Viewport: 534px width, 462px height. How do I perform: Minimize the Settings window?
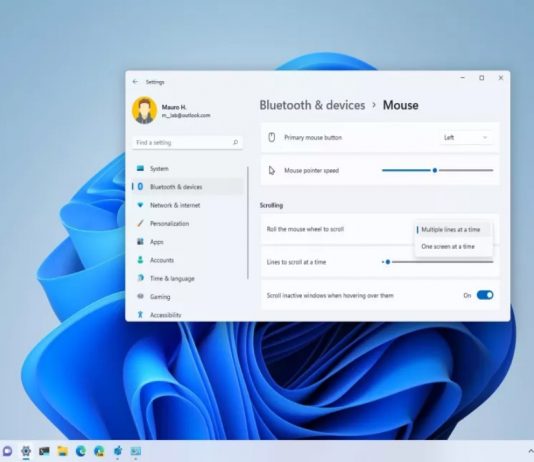click(x=462, y=78)
